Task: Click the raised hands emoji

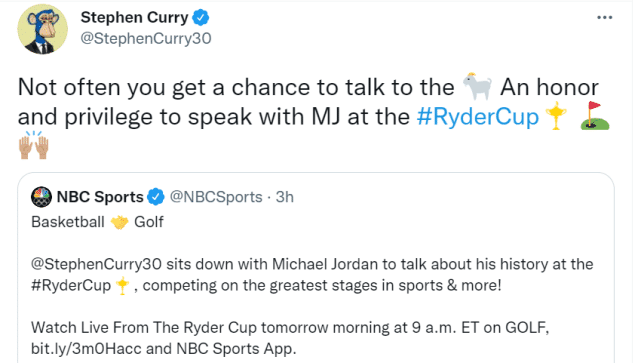Action: click(x=34, y=145)
